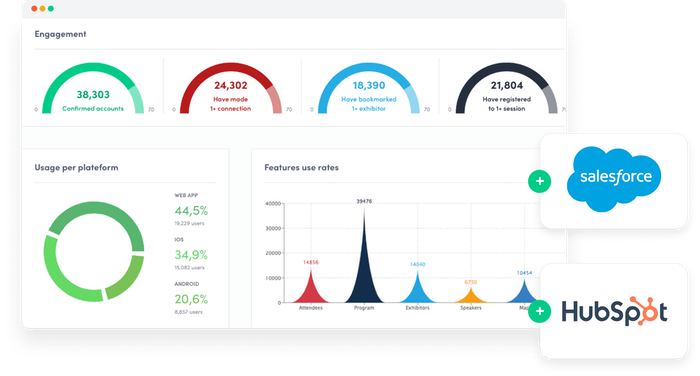This screenshot has width=700, height=376.
Task: Click the 34,9% iOS value
Action: pyautogui.click(x=191, y=255)
